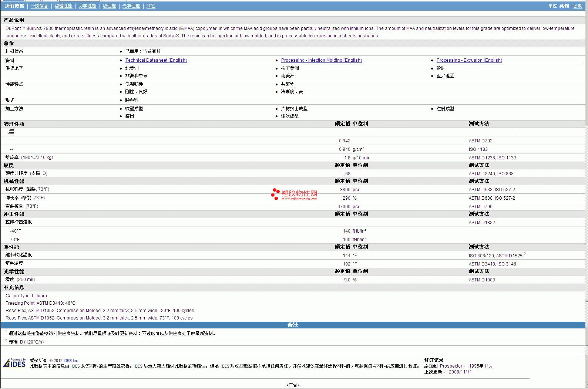Open the 热性能 tab
This screenshot has height=389, width=588.
pos(109,6)
